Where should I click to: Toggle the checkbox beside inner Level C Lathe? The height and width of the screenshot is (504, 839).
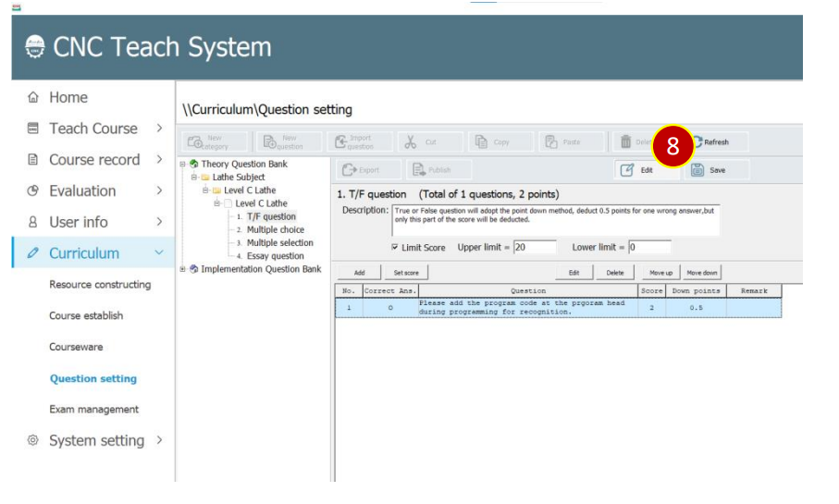228,203
